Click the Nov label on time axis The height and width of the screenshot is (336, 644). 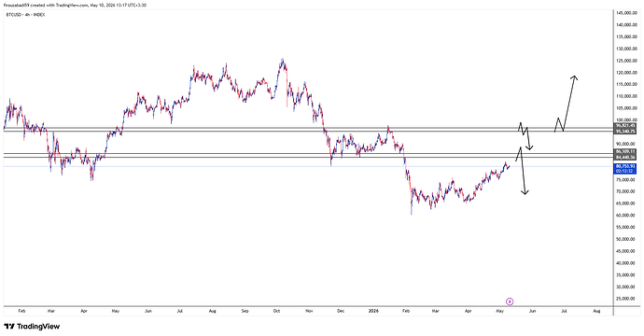[x=309, y=311]
